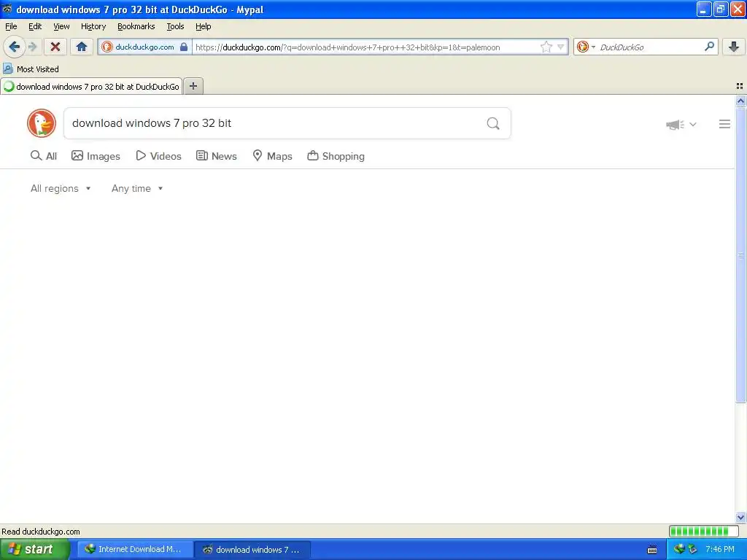
Task: Open the Home page button
Action: 82,47
